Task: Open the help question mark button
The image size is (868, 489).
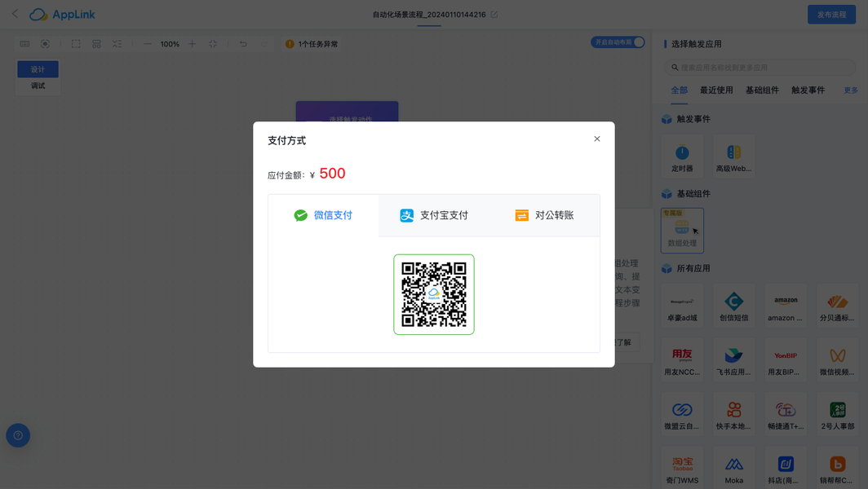Action: [18, 435]
